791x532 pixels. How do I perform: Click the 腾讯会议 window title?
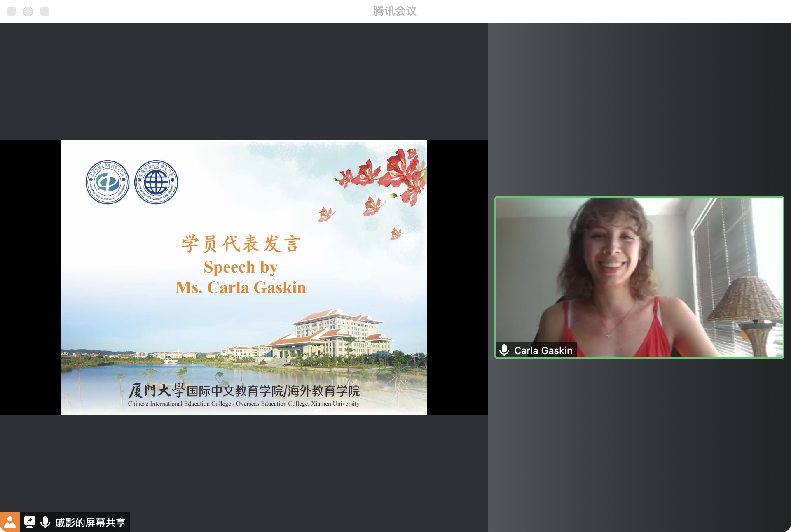point(395,11)
